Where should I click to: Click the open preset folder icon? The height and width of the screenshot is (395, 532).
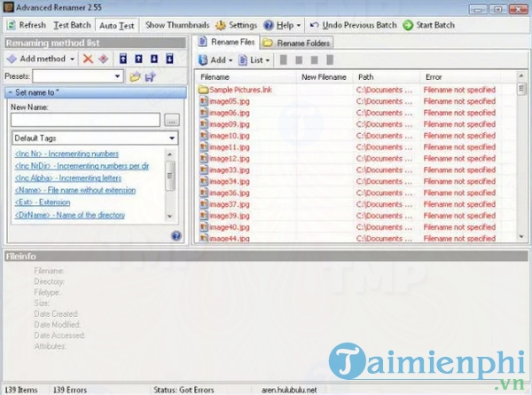(135, 76)
